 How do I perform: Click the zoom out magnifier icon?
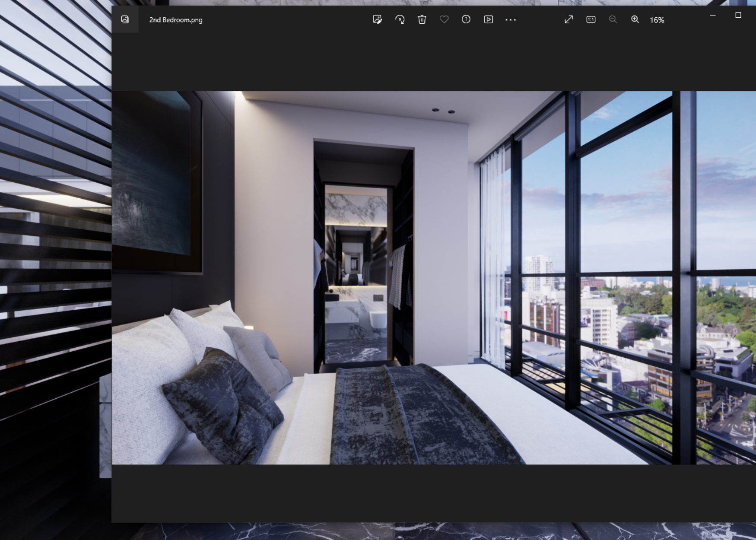tap(613, 19)
